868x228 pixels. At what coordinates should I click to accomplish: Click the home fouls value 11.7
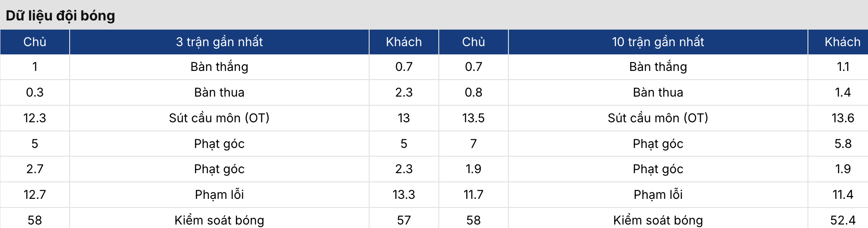[x=473, y=194]
